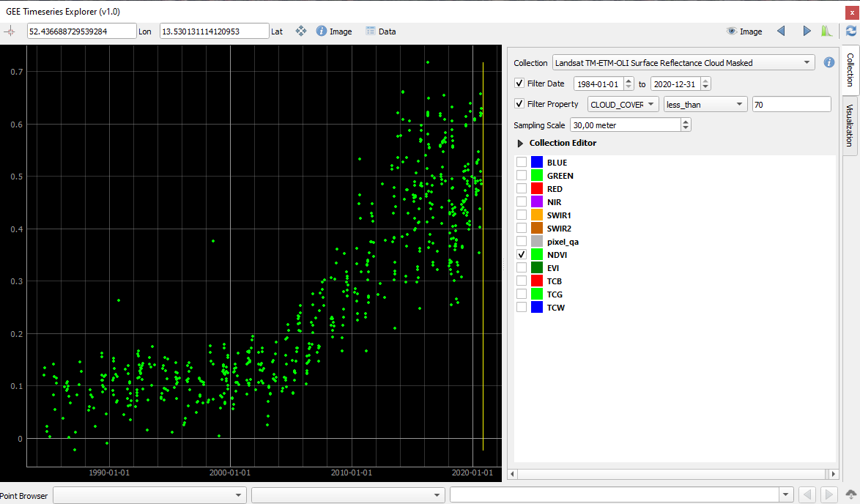Image resolution: width=860 pixels, height=504 pixels.
Task: Enable the TCW band checkbox
Action: 522,307
